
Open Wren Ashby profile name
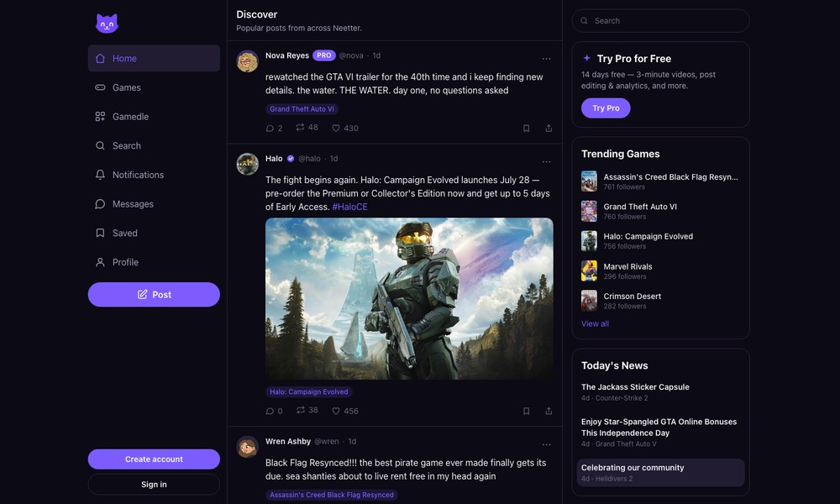tap(287, 441)
